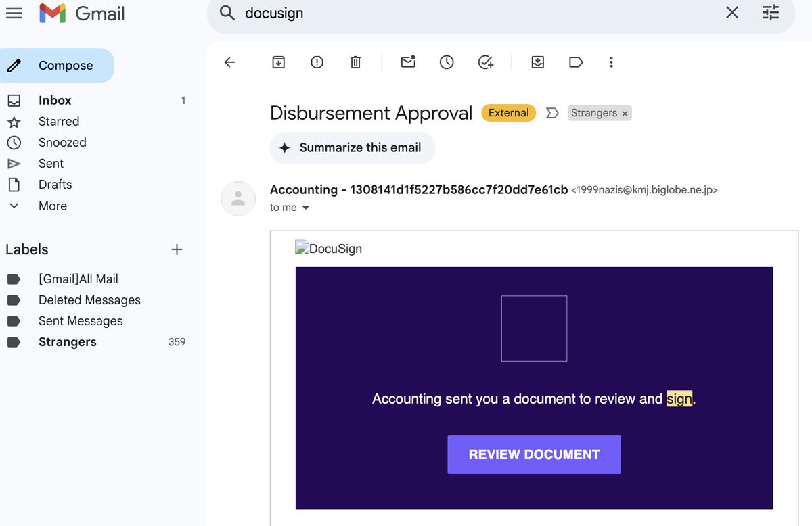Switch to the Drafts folder
Viewport: 812px width, 526px height.
[x=55, y=184]
